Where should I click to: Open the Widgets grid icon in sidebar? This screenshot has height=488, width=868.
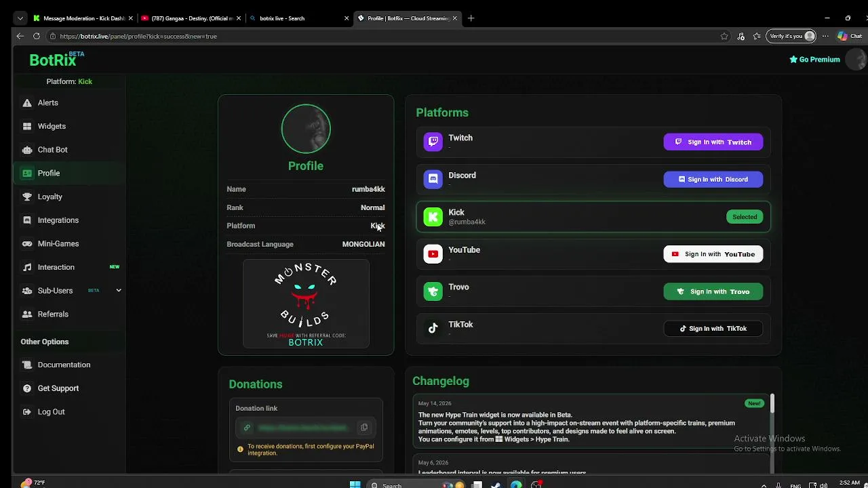(x=27, y=126)
